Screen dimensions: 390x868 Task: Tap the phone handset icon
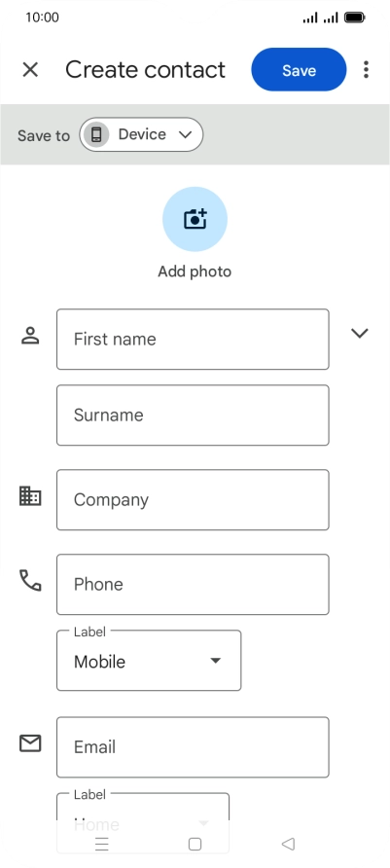(30, 580)
